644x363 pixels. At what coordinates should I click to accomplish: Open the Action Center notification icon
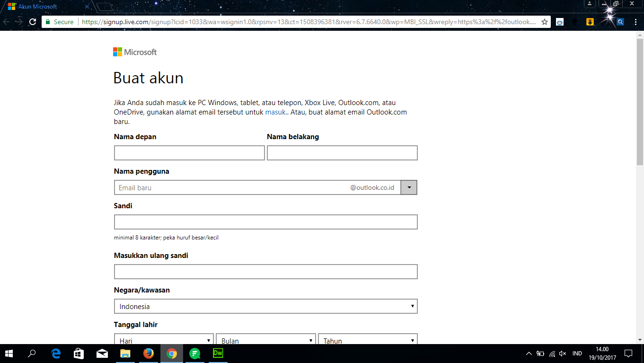(628, 354)
